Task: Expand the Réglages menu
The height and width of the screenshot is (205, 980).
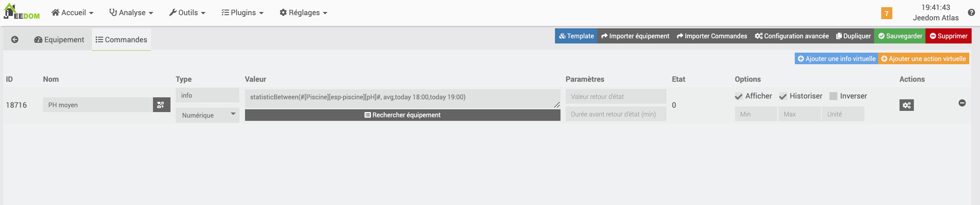Action: (x=304, y=13)
